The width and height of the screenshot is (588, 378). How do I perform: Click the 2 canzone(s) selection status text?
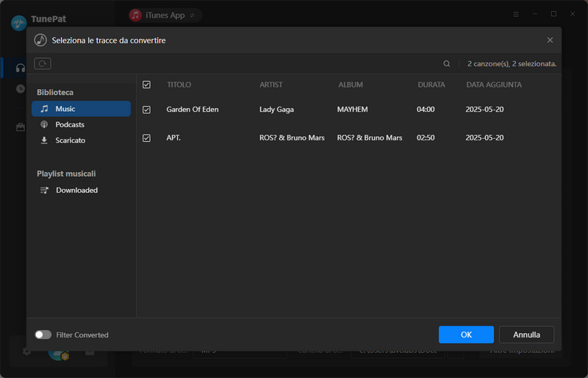click(512, 64)
